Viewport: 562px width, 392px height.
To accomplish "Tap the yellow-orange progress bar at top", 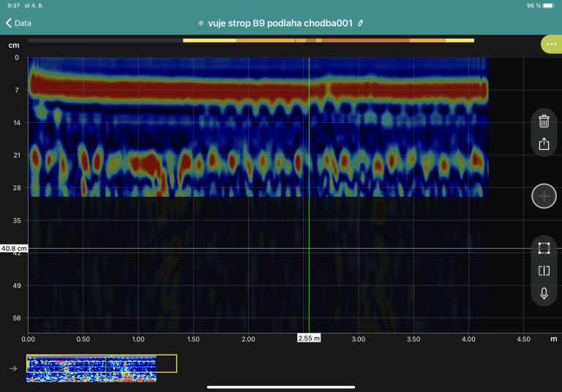I will pyautogui.click(x=329, y=40).
